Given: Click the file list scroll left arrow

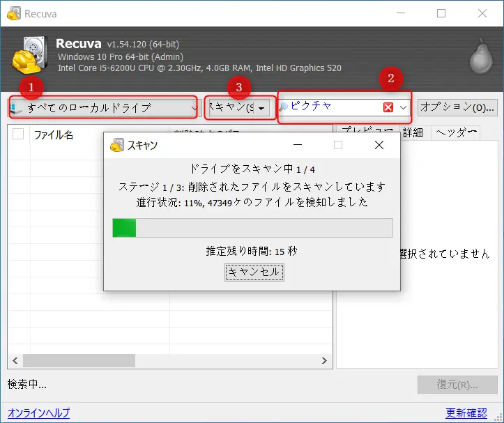Looking at the screenshot, I should pyautogui.click(x=15, y=361).
